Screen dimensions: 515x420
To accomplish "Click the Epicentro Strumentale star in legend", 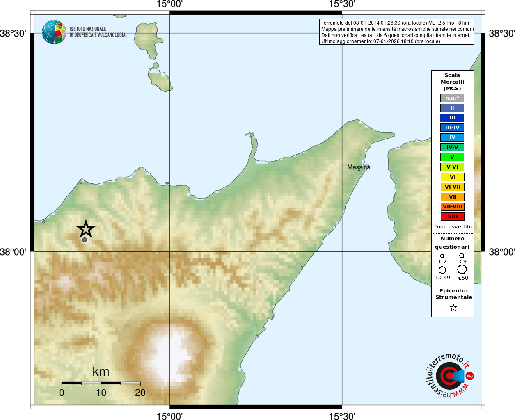I will coord(453,308).
